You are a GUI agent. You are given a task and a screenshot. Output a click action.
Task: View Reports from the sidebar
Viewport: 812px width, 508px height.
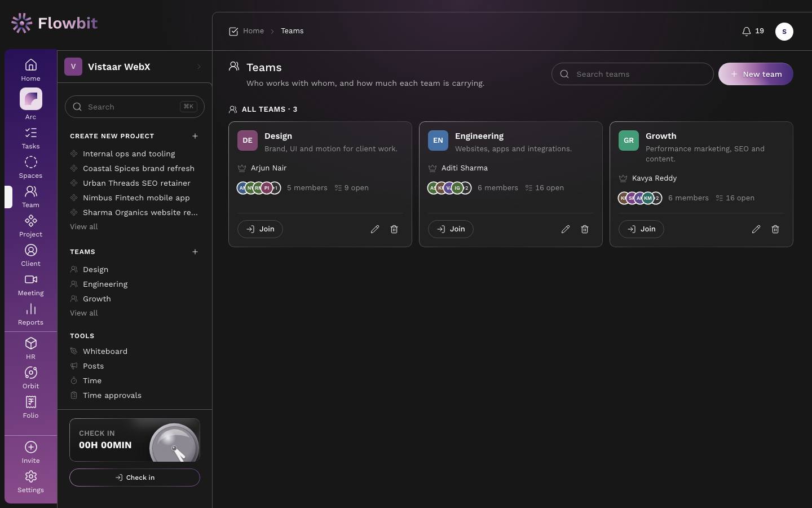pos(30,314)
